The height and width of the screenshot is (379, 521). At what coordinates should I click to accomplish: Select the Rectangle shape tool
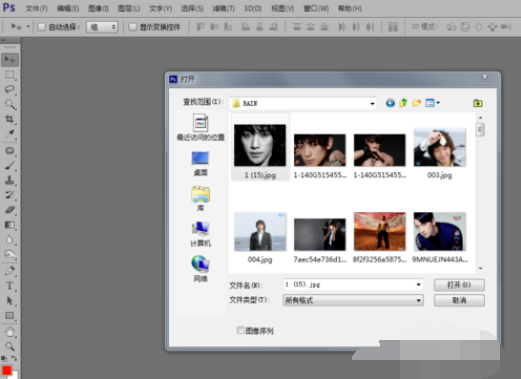pos(10,315)
